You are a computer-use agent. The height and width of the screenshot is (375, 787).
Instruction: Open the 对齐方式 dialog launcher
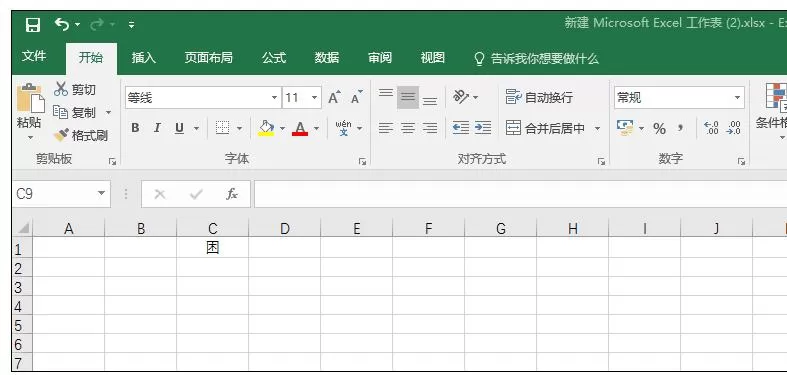(x=601, y=162)
